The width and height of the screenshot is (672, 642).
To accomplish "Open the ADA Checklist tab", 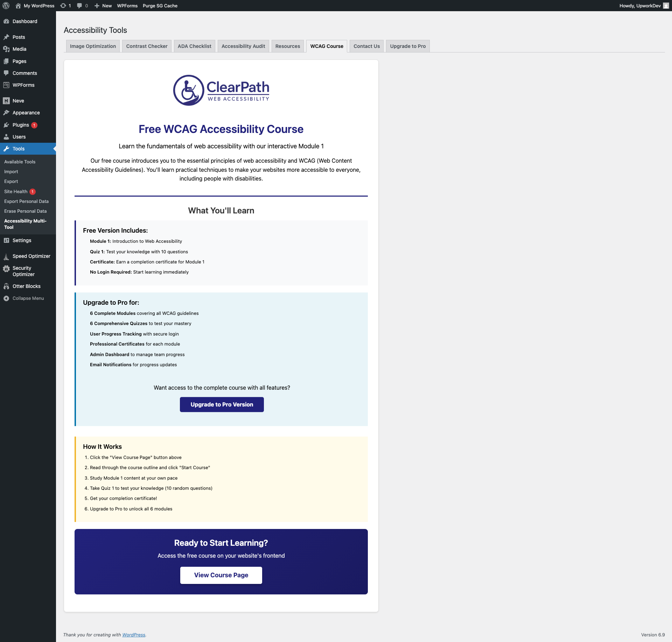I will (x=194, y=46).
